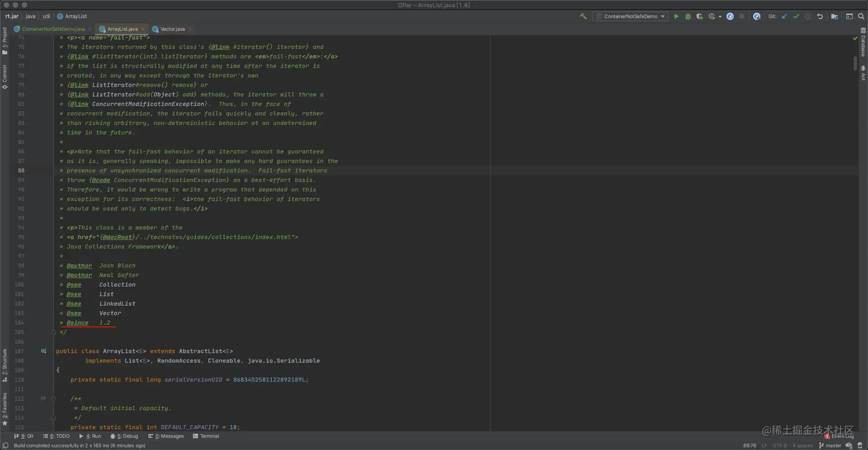Rollback changes with undo arrow icon

pos(820,17)
